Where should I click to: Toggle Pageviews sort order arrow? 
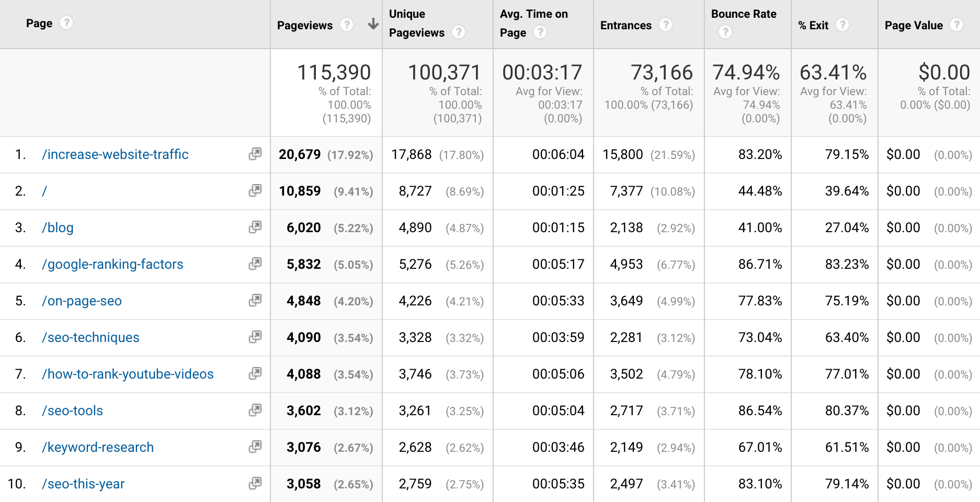373,24
